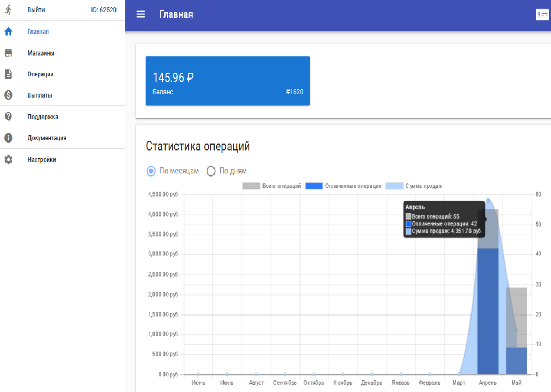Open the Магазины section
This screenshot has height=392, width=551.
pos(41,53)
